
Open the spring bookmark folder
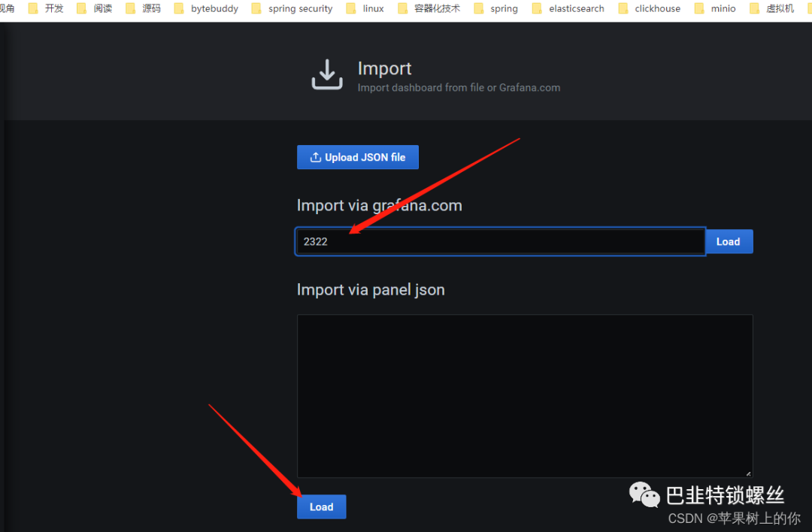tap(496, 9)
